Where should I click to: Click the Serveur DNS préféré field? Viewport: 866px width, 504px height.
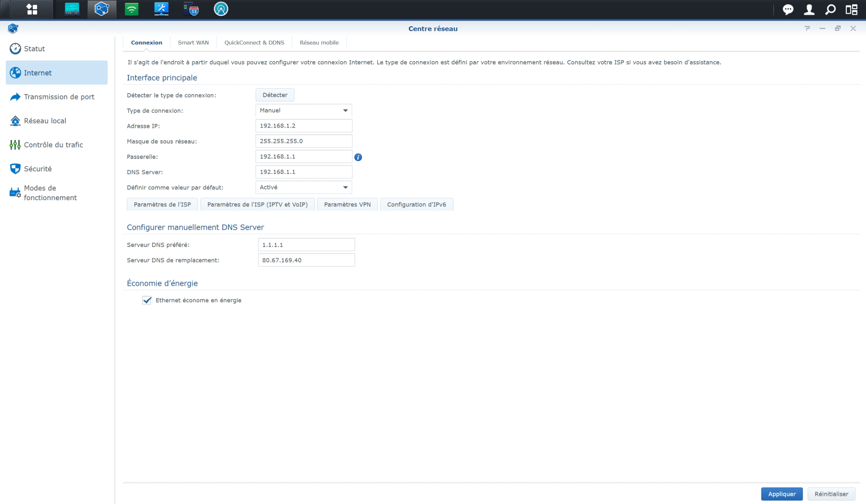pos(306,245)
